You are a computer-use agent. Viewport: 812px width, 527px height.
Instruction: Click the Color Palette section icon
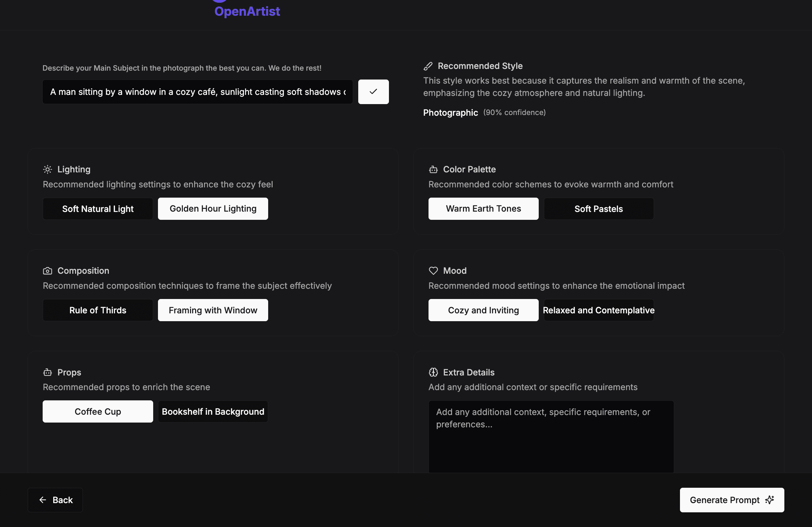tap(433, 169)
